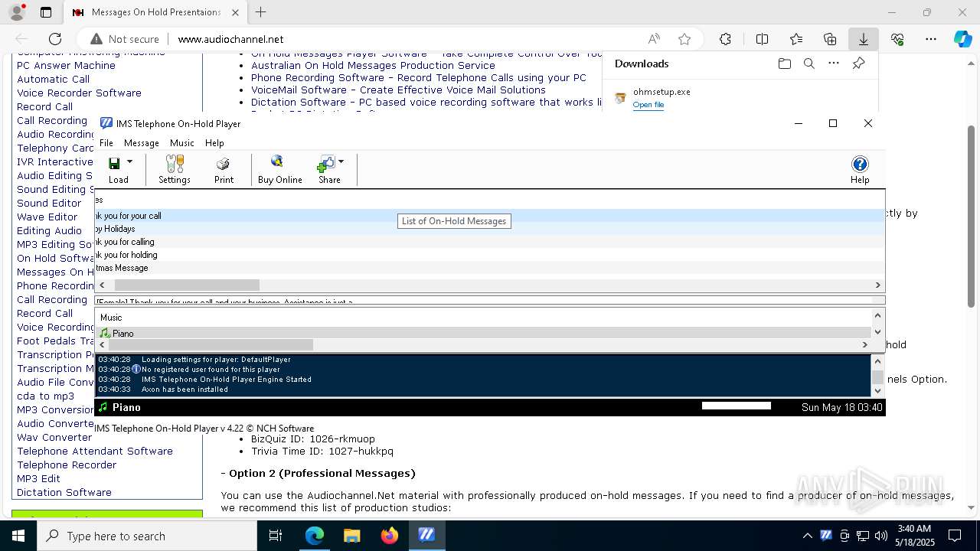
Task: Open a new tab in Edge
Action: pos(261,12)
